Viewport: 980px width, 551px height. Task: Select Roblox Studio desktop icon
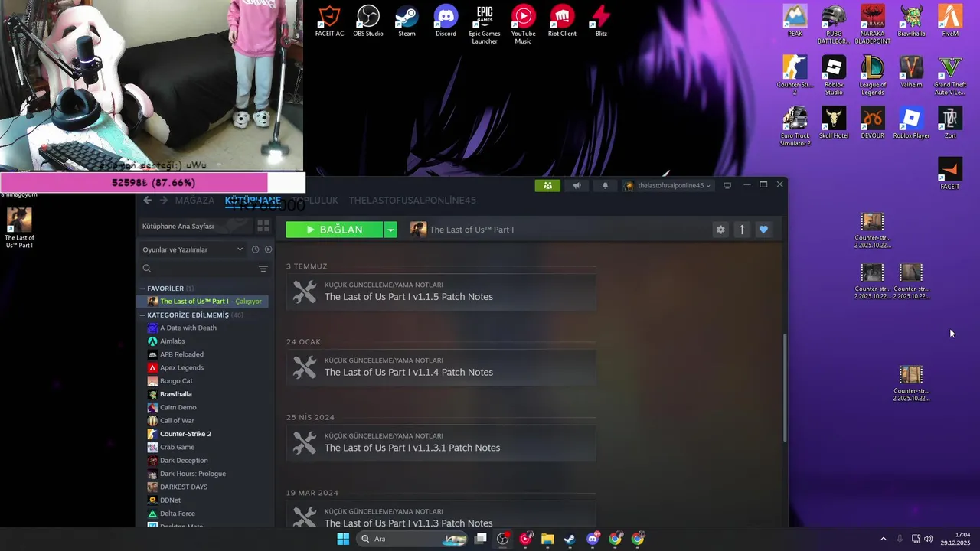pyautogui.click(x=834, y=75)
